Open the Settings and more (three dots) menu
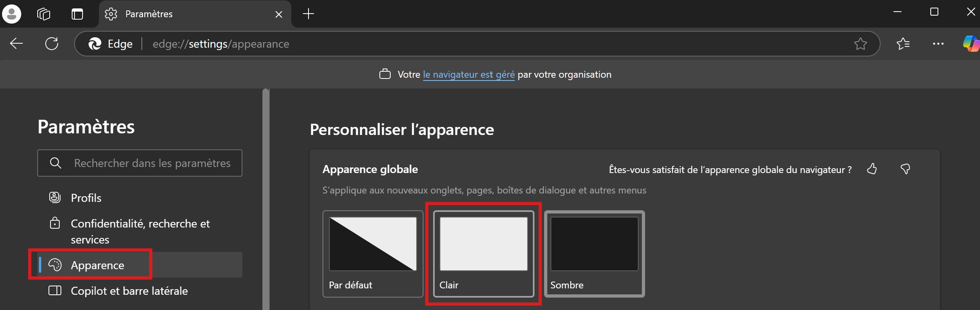Screen dimensions: 980x310 tap(938, 44)
